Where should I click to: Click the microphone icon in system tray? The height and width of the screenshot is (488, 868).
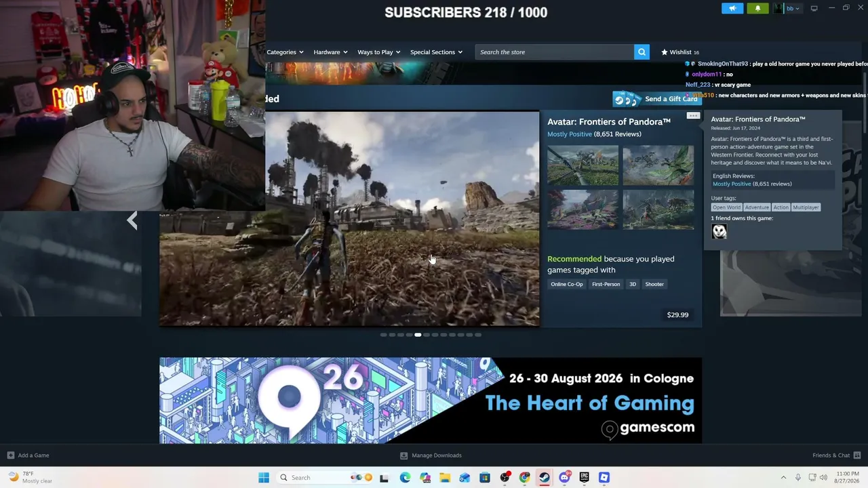click(798, 477)
